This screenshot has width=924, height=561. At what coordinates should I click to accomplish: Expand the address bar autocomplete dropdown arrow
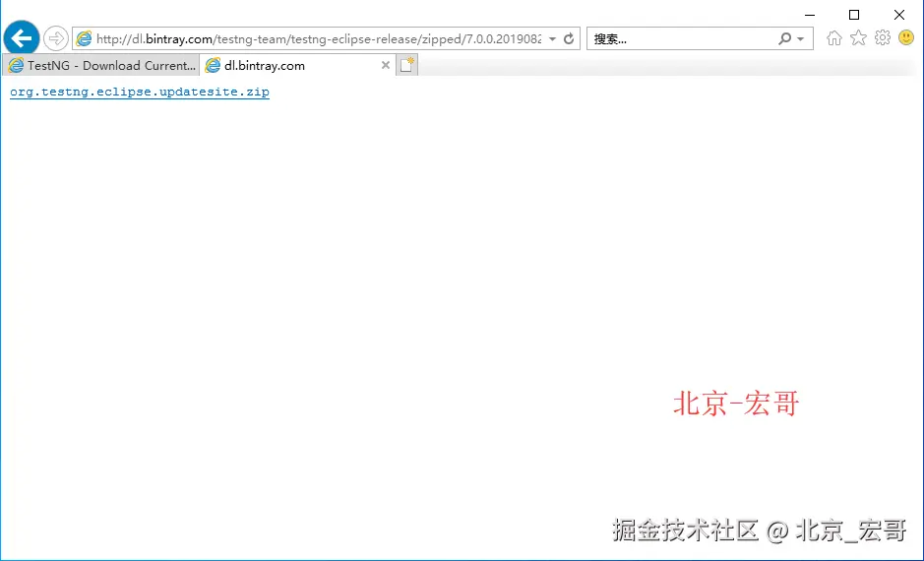pyautogui.click(x=552, y=39)
